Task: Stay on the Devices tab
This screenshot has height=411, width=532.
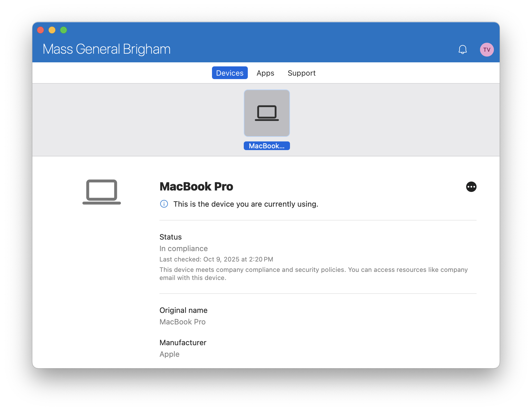Action: 230,73
